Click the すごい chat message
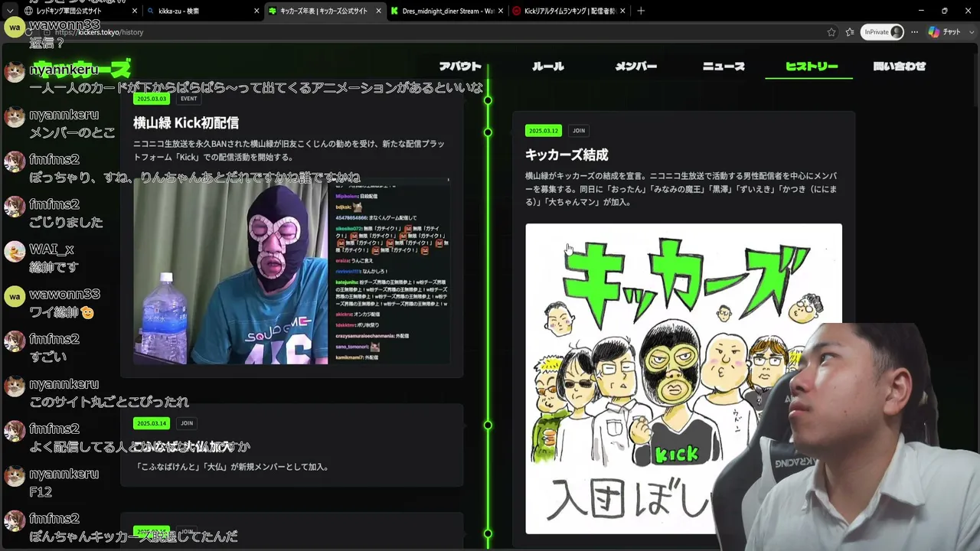980x551 pixels. pyautogui.click(x=47, y=357)
